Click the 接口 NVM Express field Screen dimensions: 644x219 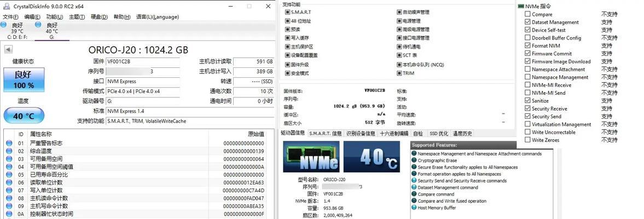coord(142,82)
